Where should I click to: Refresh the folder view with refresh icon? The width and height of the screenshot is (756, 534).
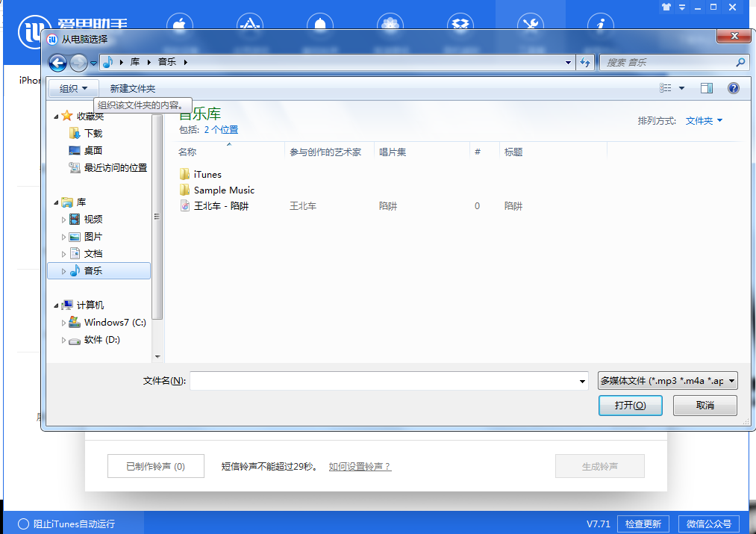[585, 62]
